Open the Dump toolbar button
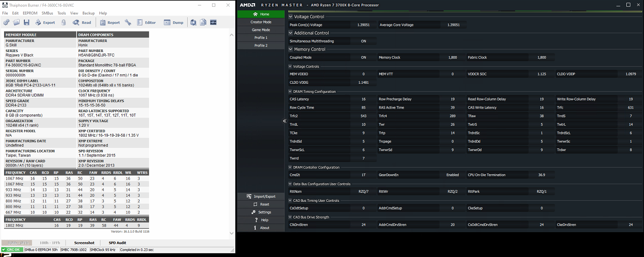Screen dimensions: 644x257 point(174,22)
